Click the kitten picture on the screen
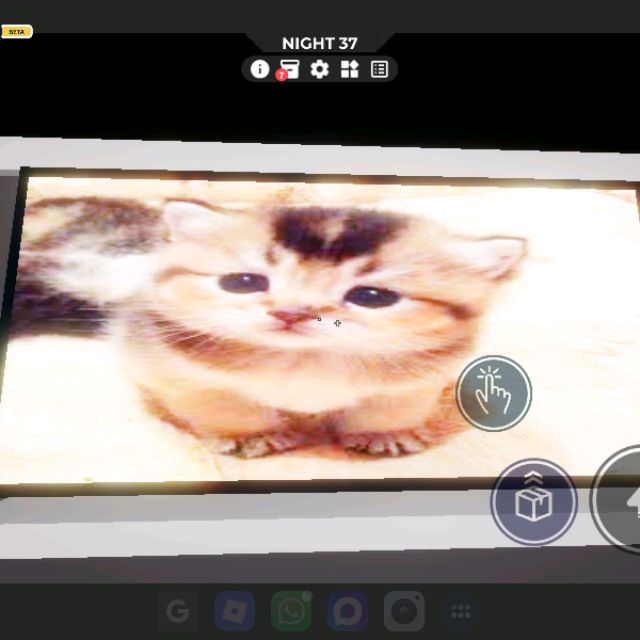This screenshot has width=640, height=640. pyautogui.click(x=318, y=331)
